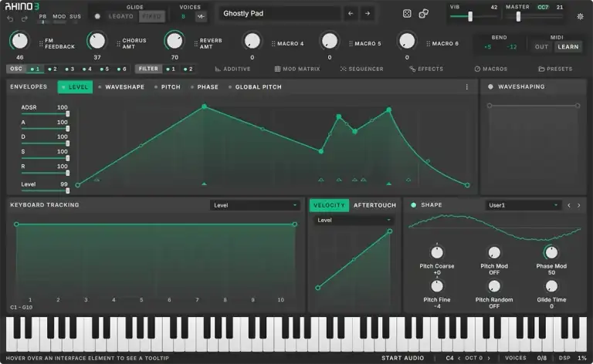Toggle Fixed glide mode
The height and width of the screenshot is (364, 593).
pyautogui.click(x=151, y=17)
